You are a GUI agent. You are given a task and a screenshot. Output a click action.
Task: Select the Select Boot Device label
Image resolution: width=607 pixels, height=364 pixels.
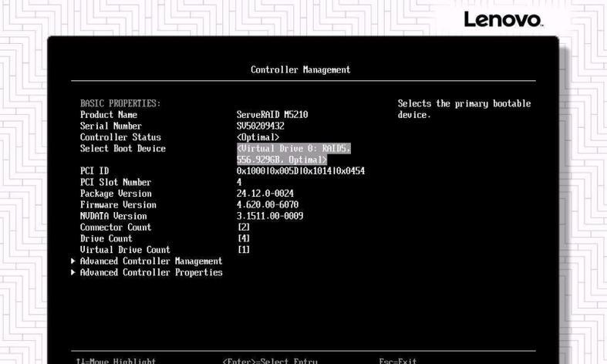tap(123, 149)
